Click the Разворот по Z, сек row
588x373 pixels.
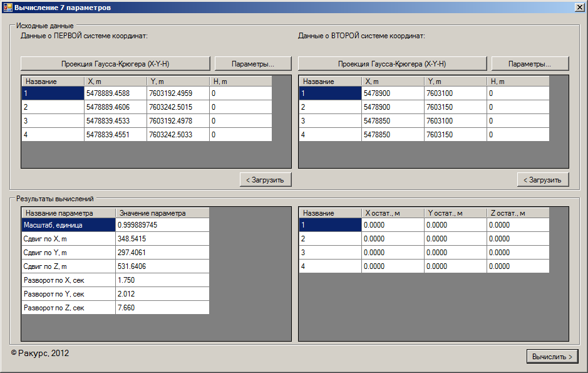(68, 308)
